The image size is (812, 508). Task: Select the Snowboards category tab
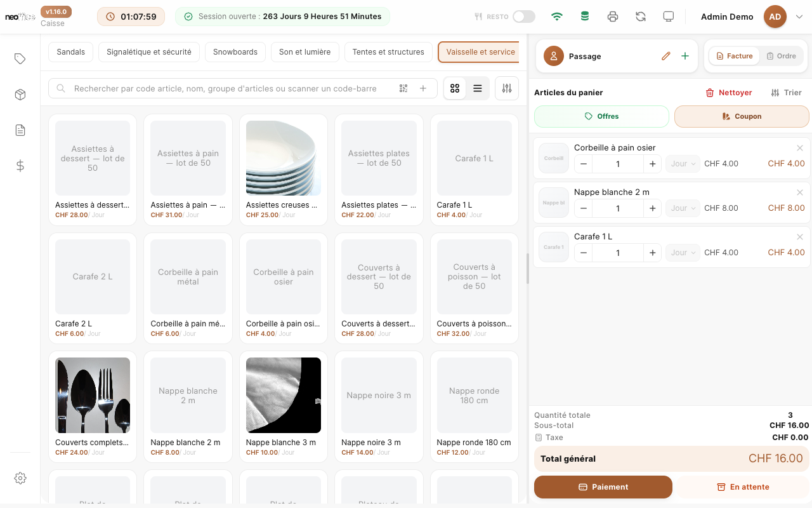click(x=235, y=52)
